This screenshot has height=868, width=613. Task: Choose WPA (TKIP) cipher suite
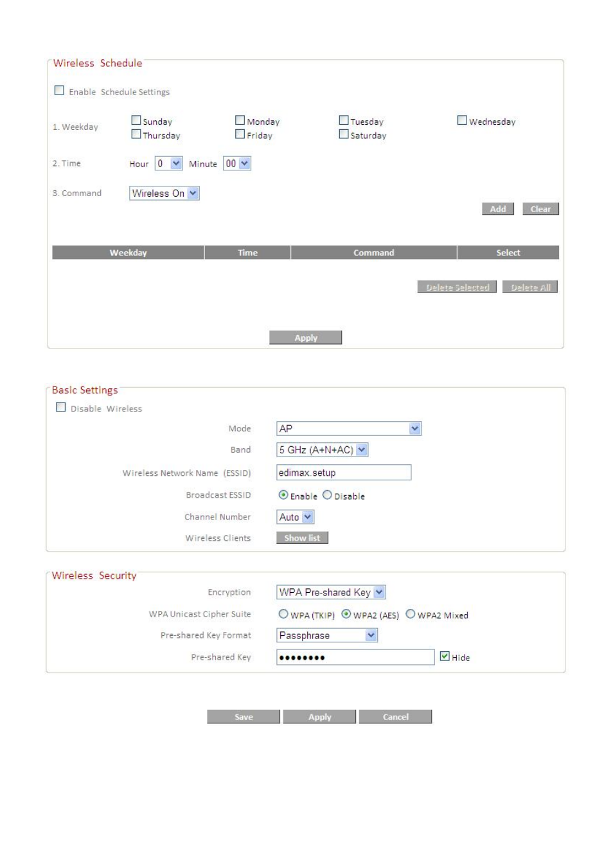tap(283, 614)
